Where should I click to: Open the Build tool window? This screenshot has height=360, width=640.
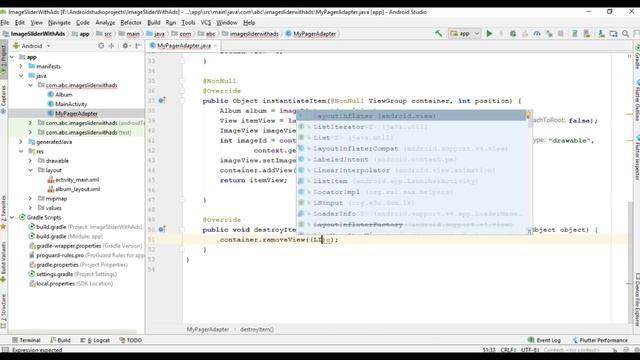60,340
